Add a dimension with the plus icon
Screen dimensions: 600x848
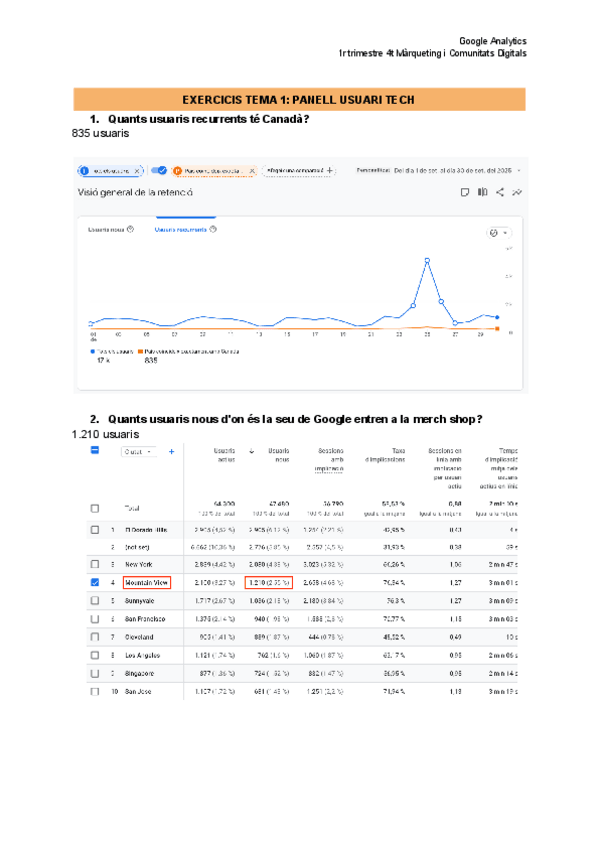[171, 451]
